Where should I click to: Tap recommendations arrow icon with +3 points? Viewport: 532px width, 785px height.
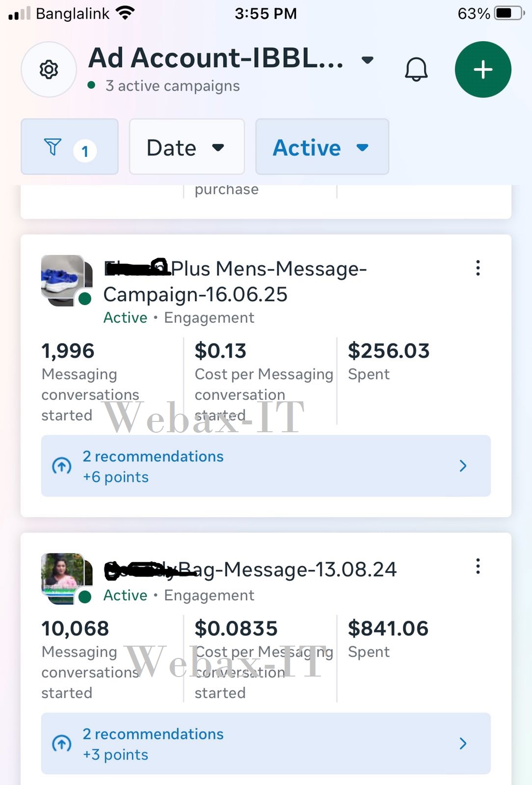62,743
